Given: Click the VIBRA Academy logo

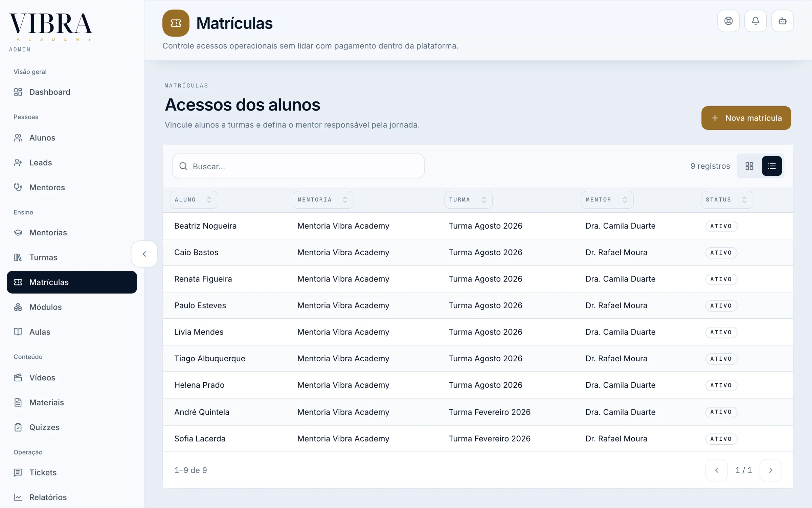Looking at the screenshot, I should click(51, 27).
